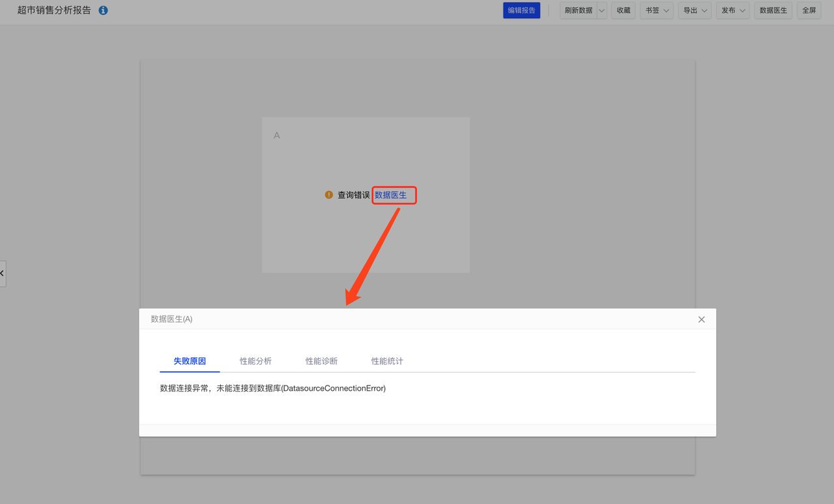Viewport: 834px width, 504px height.
Task: Click 数据医生 in the top toolbar
Action: coord(773,10)
